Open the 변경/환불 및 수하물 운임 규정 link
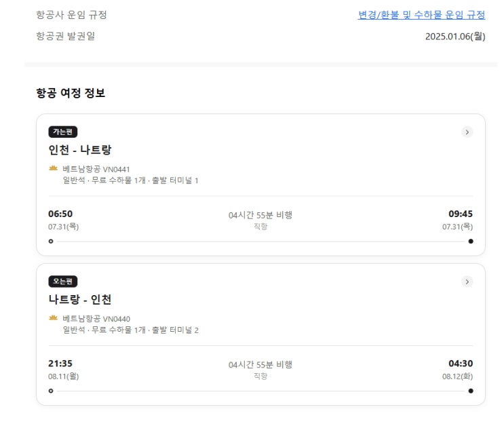The image size is (504, 424). tap(421, 15)
